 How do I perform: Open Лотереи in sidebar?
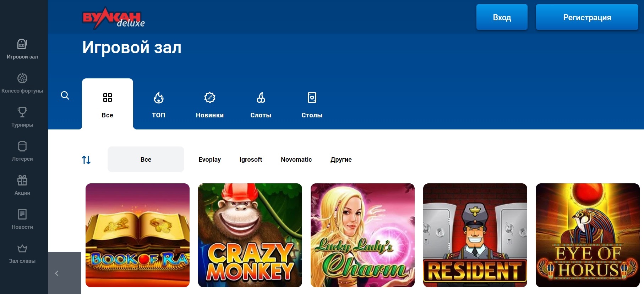coord(22,151)
